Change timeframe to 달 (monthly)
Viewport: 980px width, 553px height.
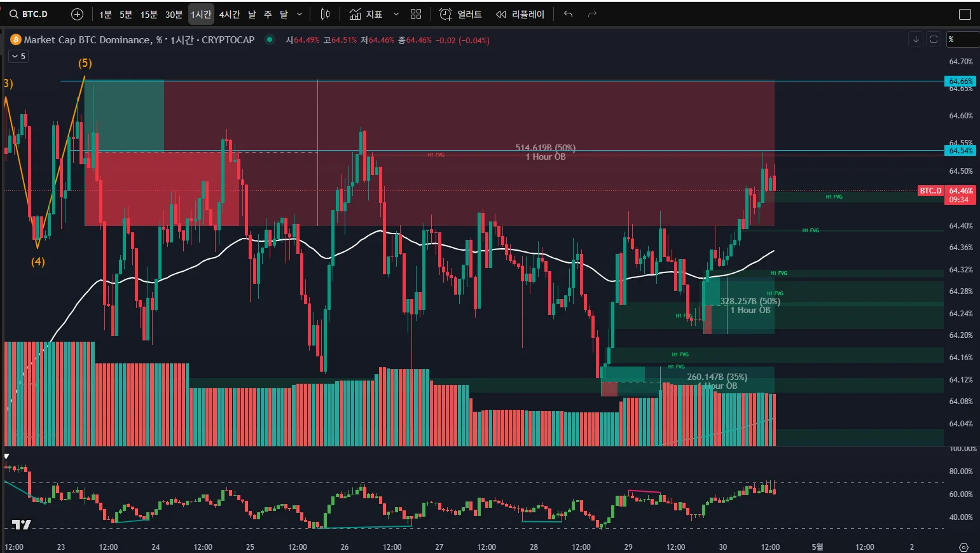(x=284, y=14)
